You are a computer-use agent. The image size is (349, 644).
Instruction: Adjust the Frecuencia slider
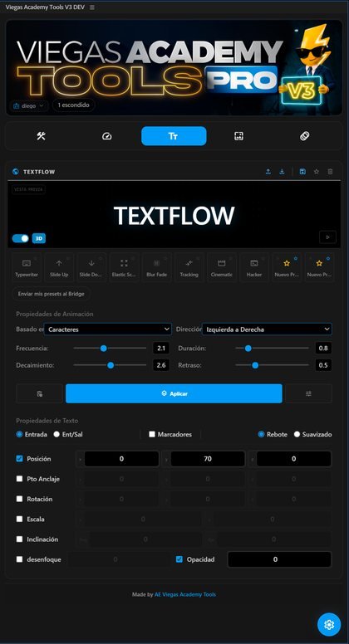[110, 349]
